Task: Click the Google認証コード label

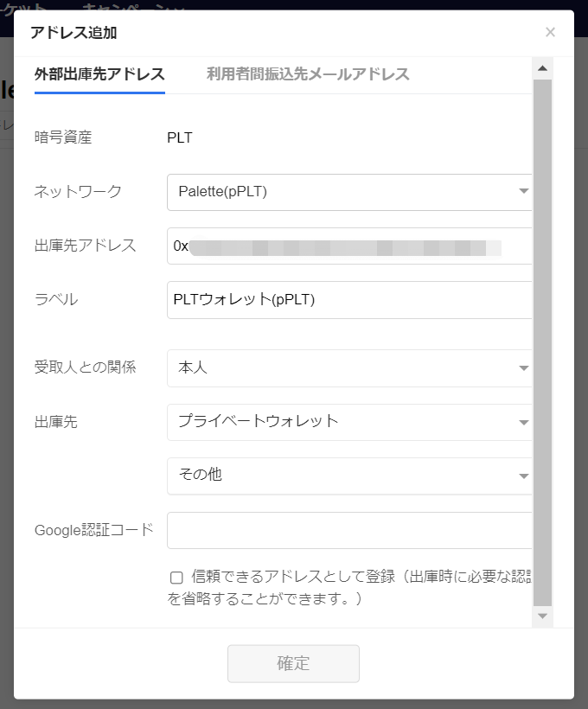Action: click(x=94, y=530)
